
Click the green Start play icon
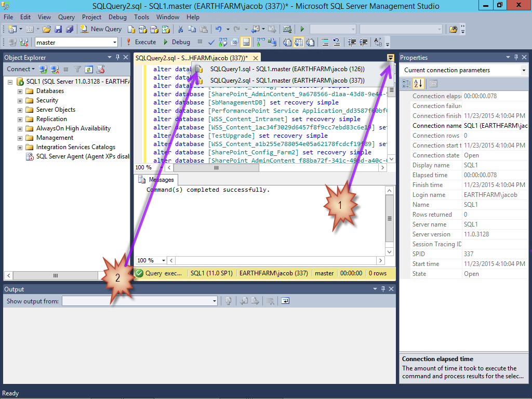[x=302, y=29]
